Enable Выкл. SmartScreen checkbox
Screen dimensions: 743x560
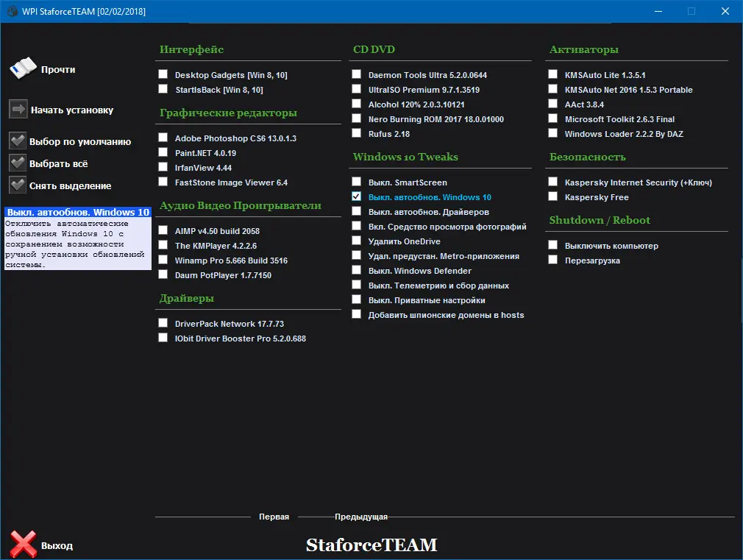pyautogui.click(x=356, y=181)
